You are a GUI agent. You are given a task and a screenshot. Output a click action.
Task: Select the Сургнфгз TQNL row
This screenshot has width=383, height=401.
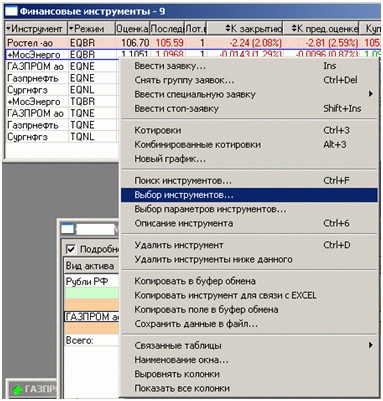[62, 137]
